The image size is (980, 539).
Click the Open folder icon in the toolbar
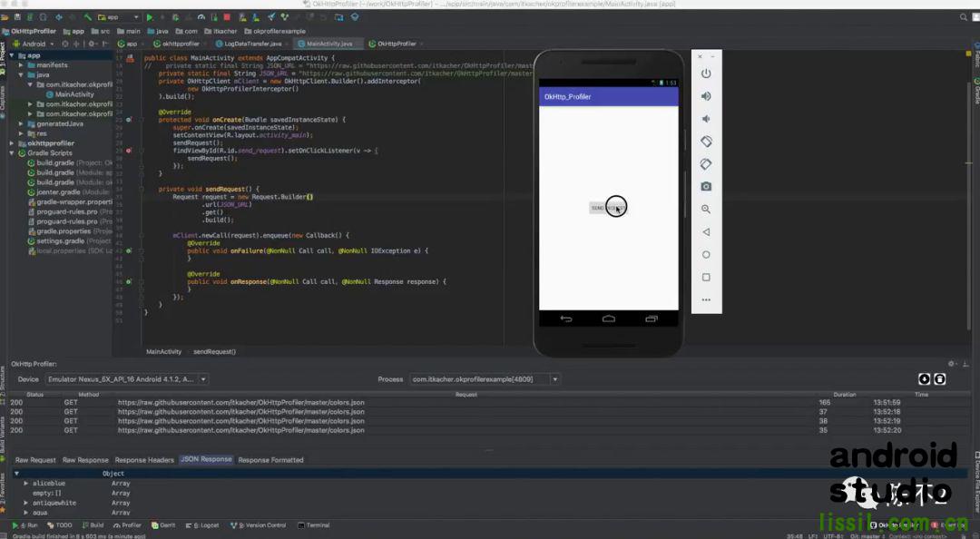(x=5, y=17)
